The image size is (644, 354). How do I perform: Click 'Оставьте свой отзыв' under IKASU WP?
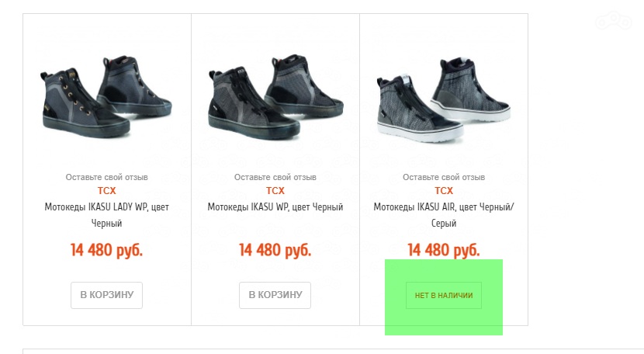click(275, 177)
